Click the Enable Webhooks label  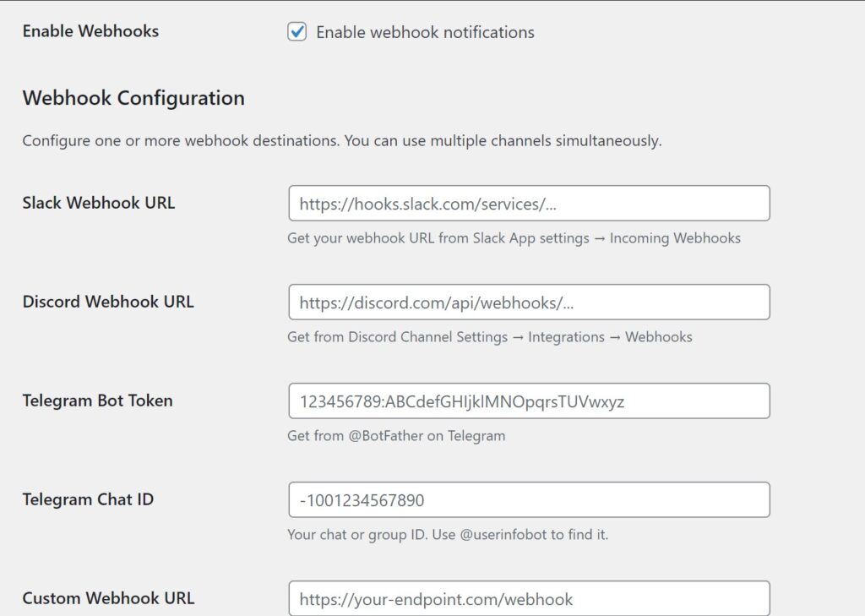(x=90, y=30)
